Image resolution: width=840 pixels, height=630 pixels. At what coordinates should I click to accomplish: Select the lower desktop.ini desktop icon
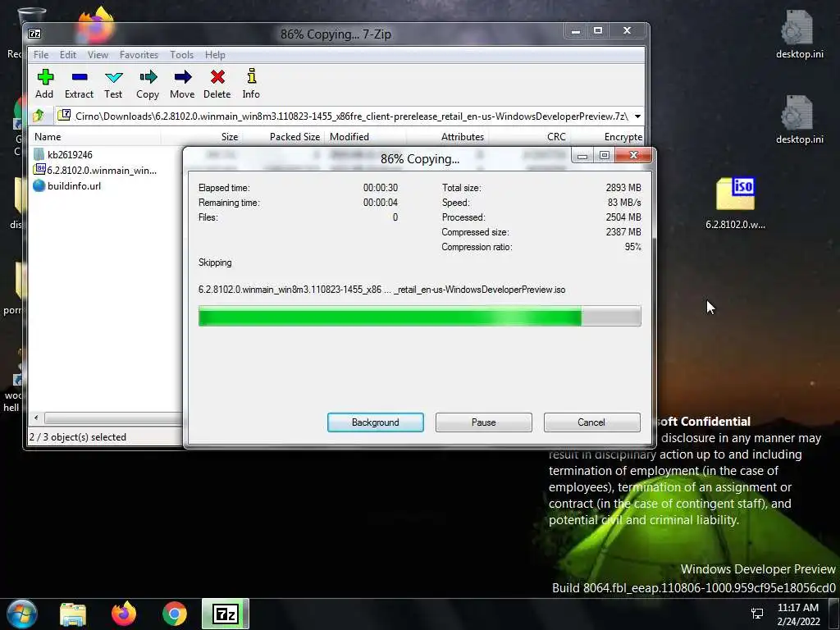tap(799, 120)
